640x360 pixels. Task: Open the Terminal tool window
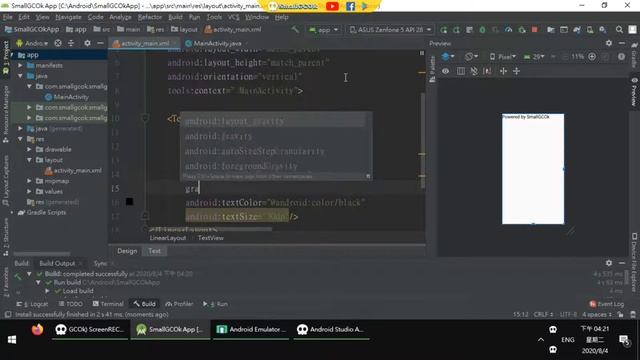108,304
